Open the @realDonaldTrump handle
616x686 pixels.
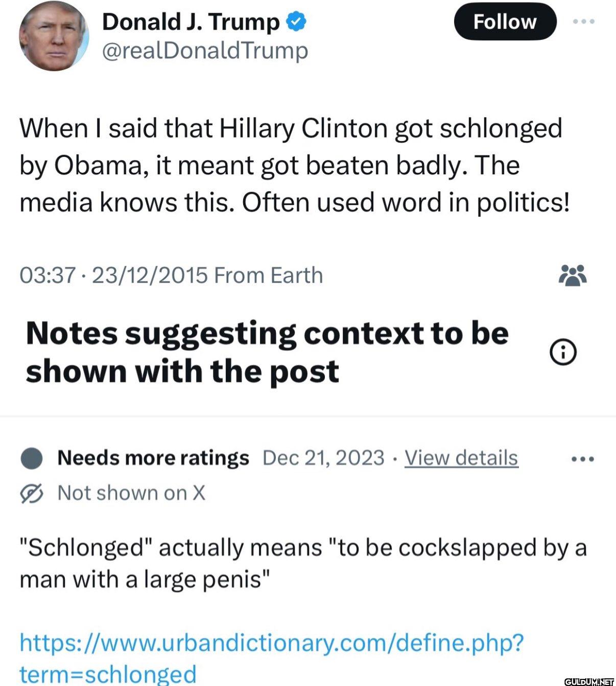[205, 51]
